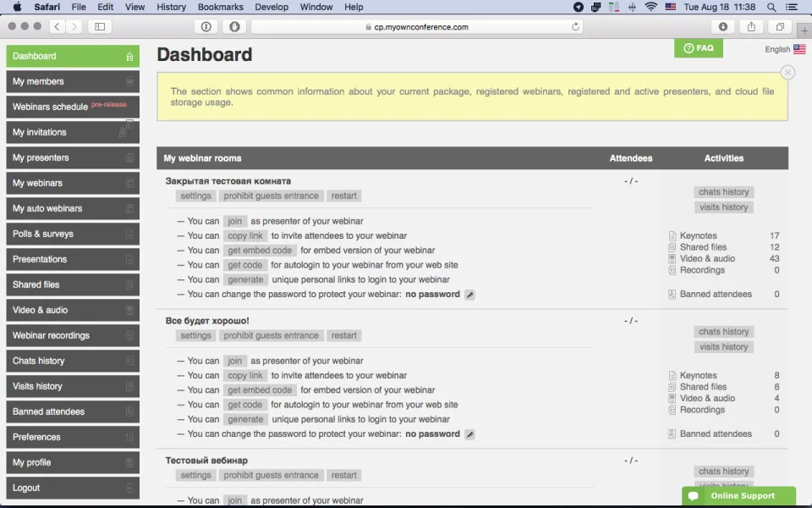812x508 pixels.
Task: Join Закрытая тестовая комната as presenter
Action: click(x=234, y=221)
